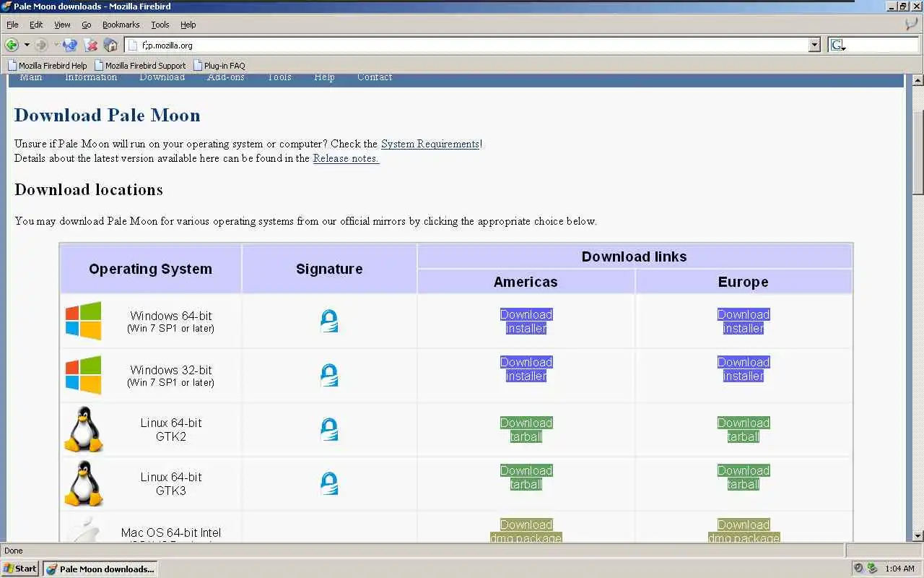Open the Help menu in menu bar
This screenshot has height=578, width=924.
tap(188, 25)
